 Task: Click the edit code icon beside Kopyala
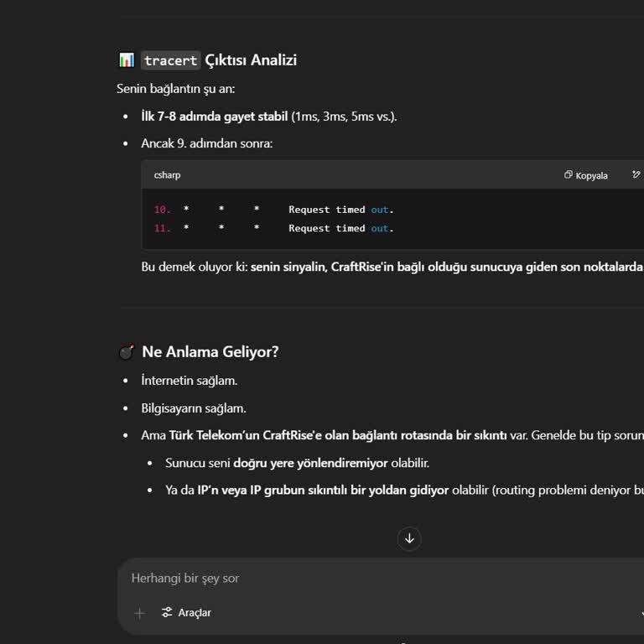click(x=636, y=175)
